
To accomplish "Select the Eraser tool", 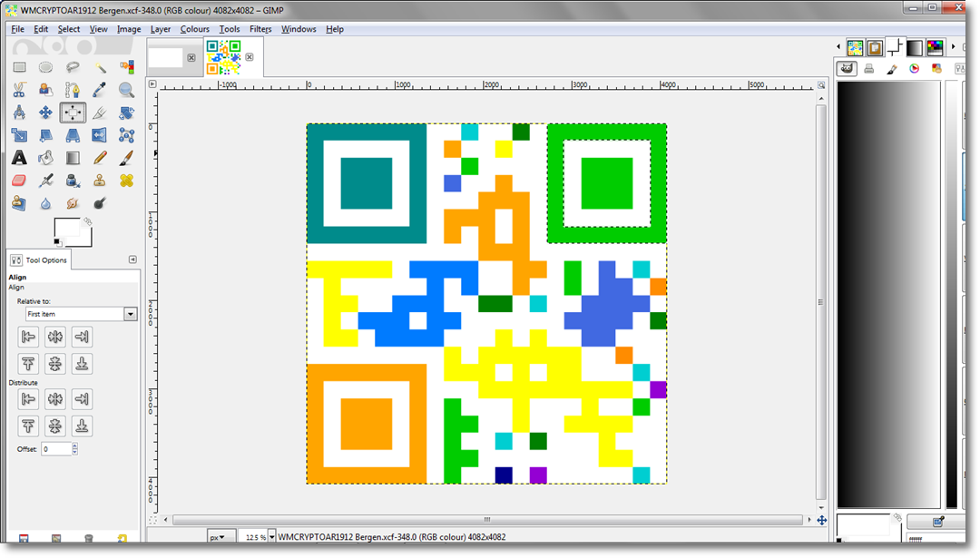I will 19,181.
